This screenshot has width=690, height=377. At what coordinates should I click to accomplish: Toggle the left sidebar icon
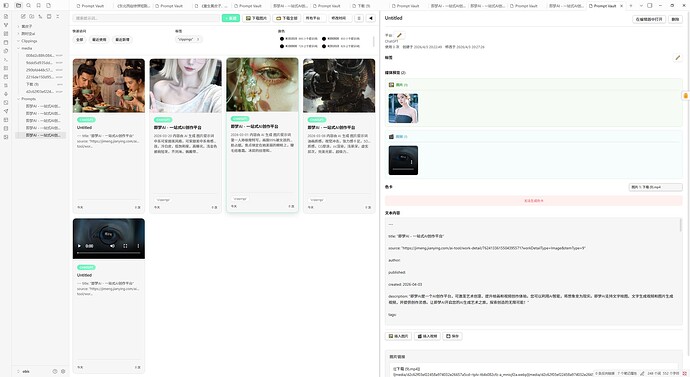point(6,5)
